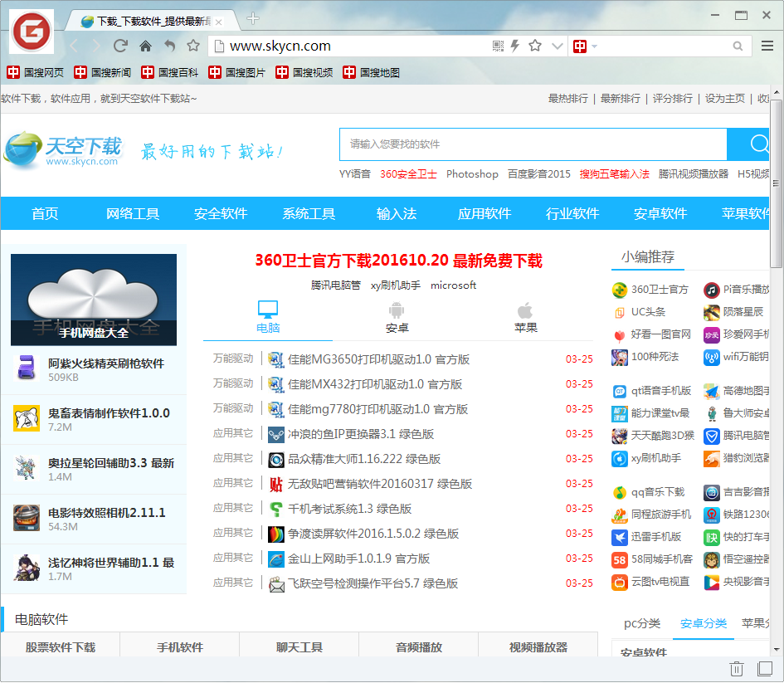
Task: Open the QR code icon in address bar
Action: 498,46
